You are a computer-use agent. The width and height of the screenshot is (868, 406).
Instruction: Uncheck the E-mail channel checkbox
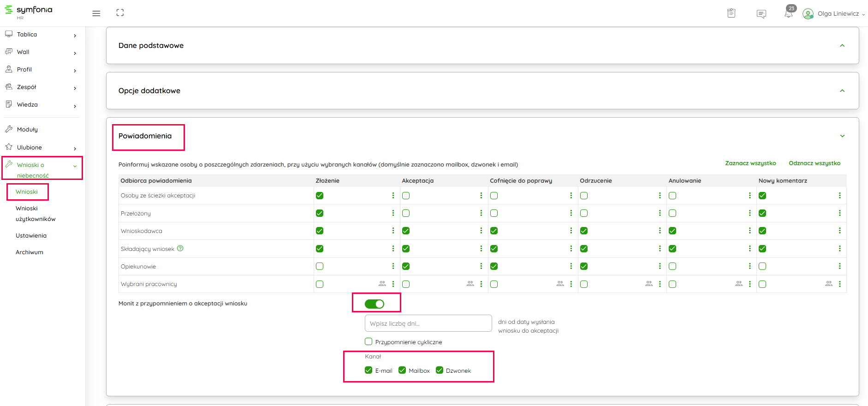369,370
